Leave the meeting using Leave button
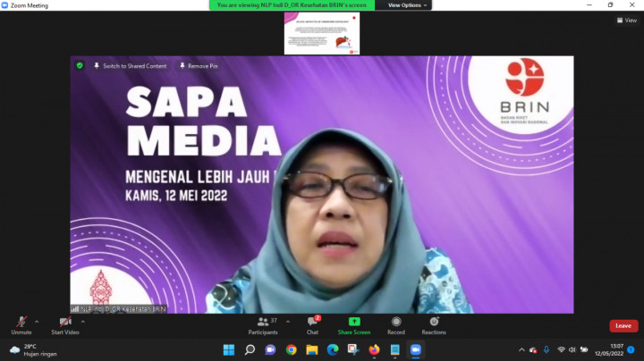The height and width of the screenshot is (361, 644). [623, 326]
